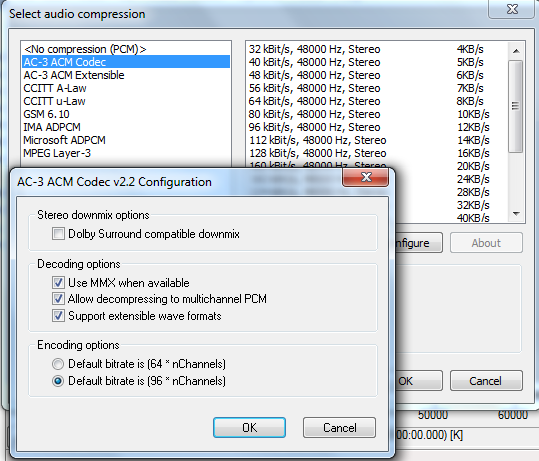The width and height of the screenshot is (539, 461).
Task: Uncheck Use MMX when available
Action: click(x=58, y=283)
